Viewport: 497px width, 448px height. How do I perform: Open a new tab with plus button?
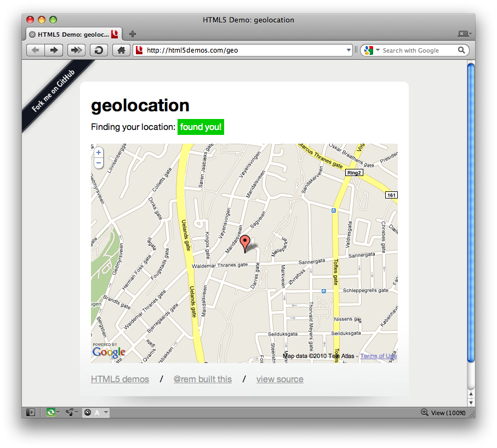133,34
